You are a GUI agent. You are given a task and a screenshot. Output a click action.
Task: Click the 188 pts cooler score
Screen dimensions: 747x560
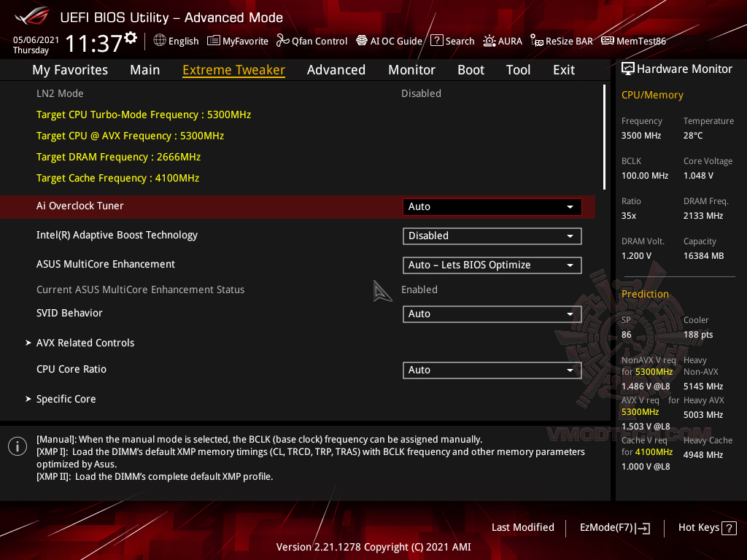(698, 334)
